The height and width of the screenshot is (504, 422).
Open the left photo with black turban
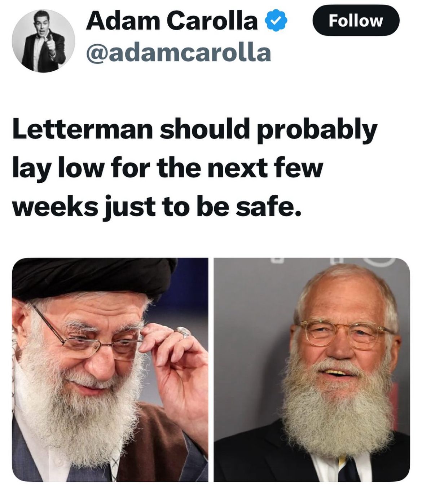pyautogui.click(x=110, y=370)
